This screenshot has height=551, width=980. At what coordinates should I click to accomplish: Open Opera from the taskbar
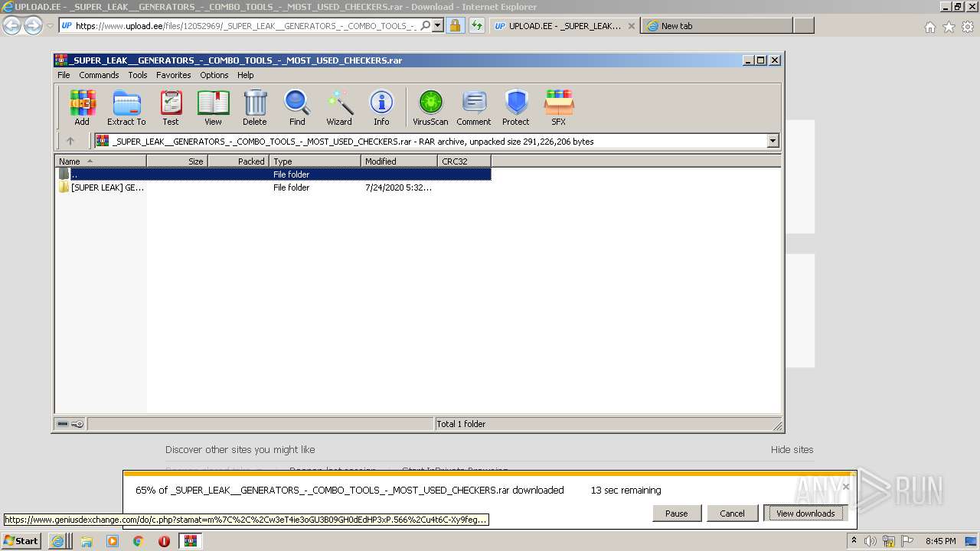pyautogui.click(x=164, y=541)
